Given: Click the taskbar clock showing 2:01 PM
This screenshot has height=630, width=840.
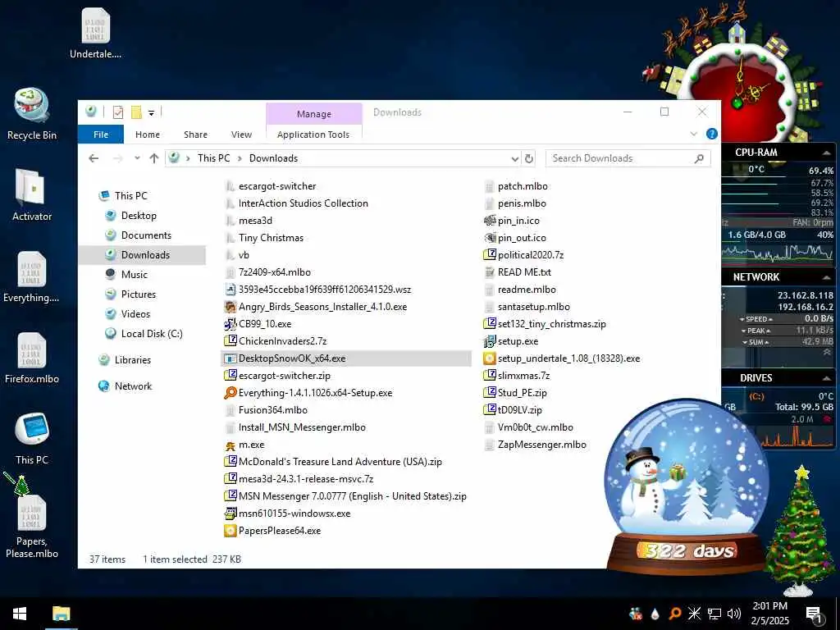Looking at the screenshot, I should coord(769,614).
